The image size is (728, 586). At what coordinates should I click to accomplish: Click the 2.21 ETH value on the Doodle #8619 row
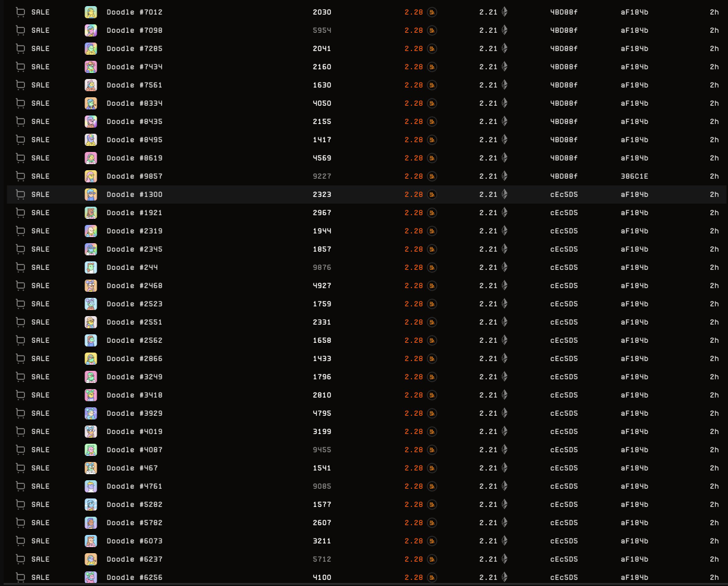tap(489, 158)
